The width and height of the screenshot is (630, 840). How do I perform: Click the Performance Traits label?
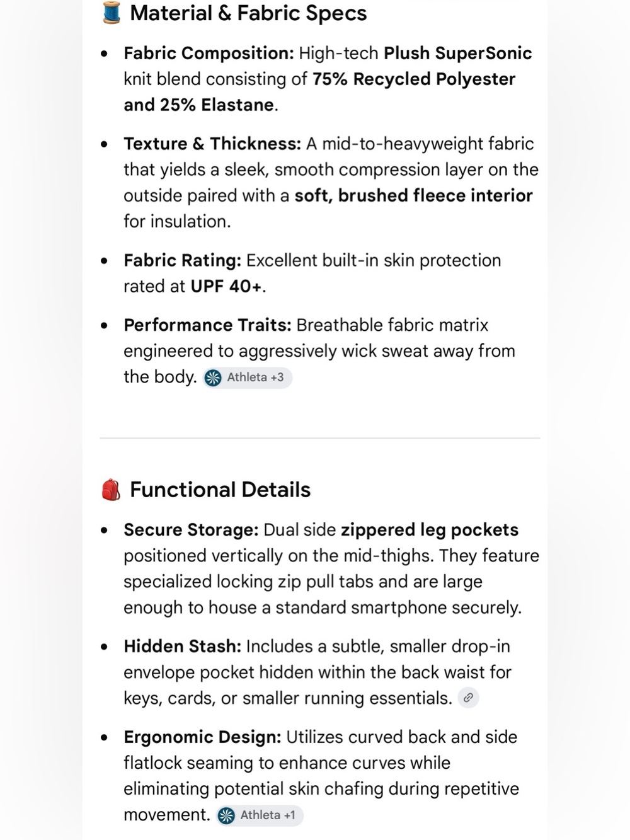pos(207,325)
